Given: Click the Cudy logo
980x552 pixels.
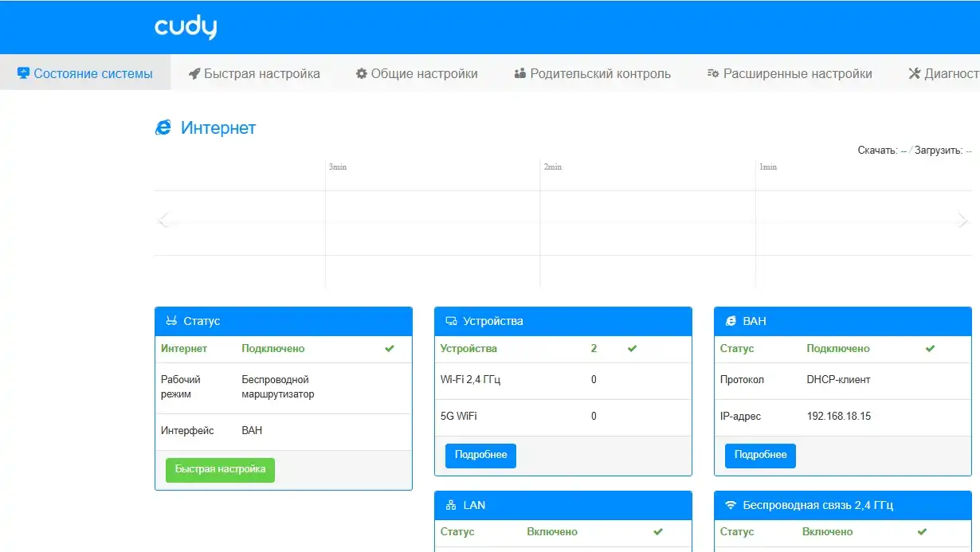Looking at the screenshot, I should click(186, 28).
